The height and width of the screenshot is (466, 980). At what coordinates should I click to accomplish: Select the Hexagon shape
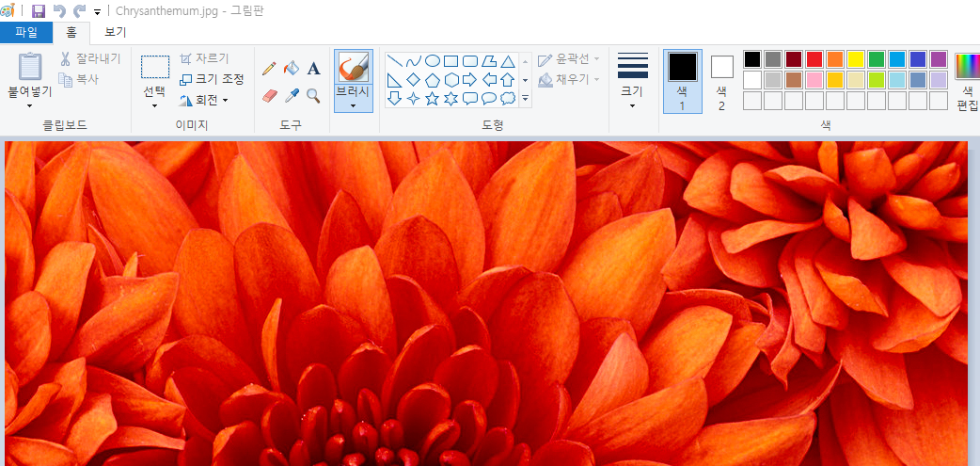click(450, 80)
